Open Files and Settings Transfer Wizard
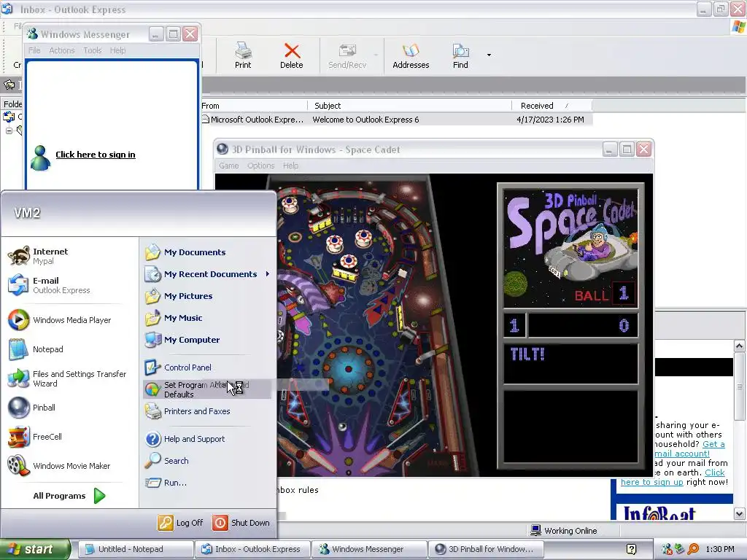The width and height of the screenshot is (747, 560). (67, 378)
